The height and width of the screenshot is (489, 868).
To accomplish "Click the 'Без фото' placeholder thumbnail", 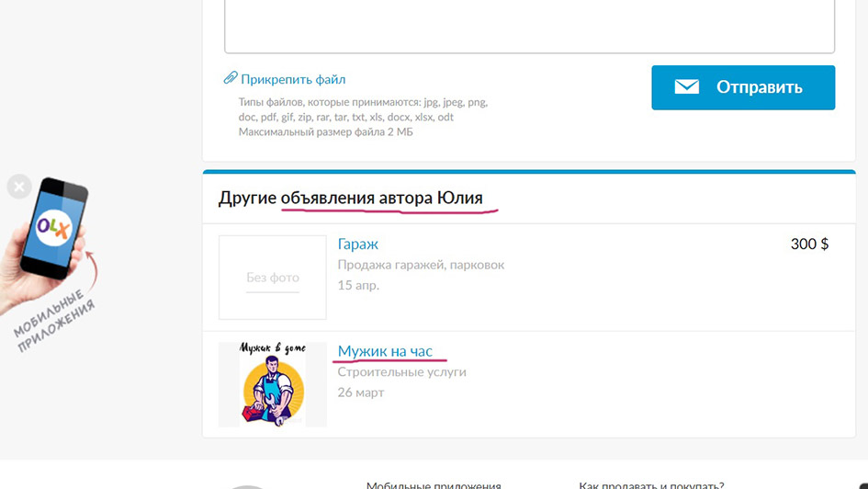I will point(273,278).
